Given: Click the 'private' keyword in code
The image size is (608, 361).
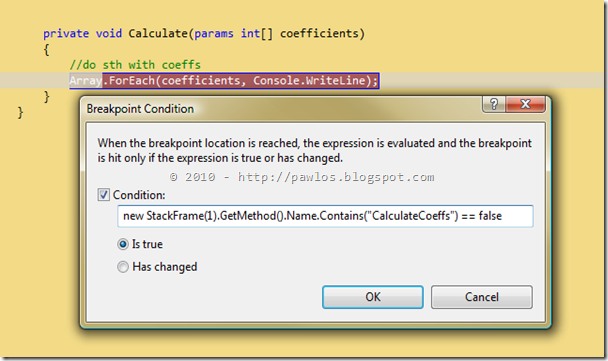Looking at the screenshot, I should click(66, 34).
